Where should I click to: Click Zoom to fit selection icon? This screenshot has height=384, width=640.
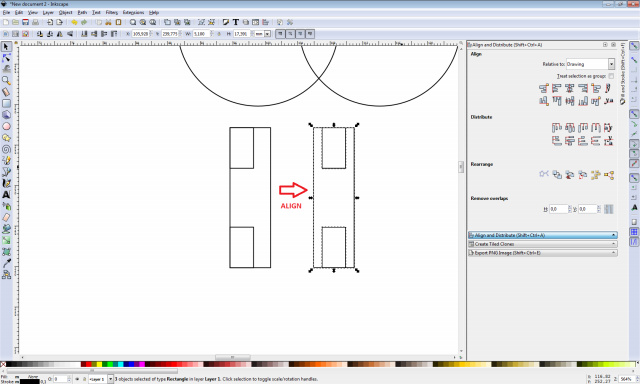click(x=133, y=22)
